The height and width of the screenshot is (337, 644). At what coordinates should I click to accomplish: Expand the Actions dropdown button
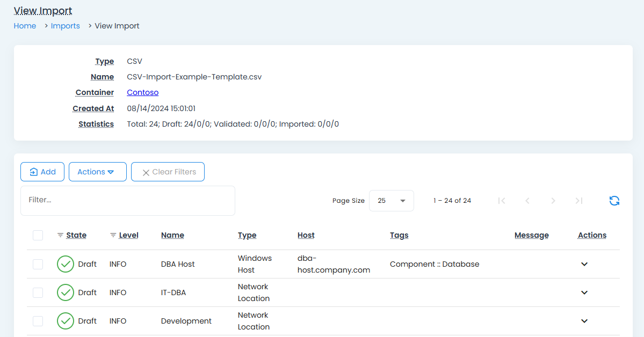97,172
